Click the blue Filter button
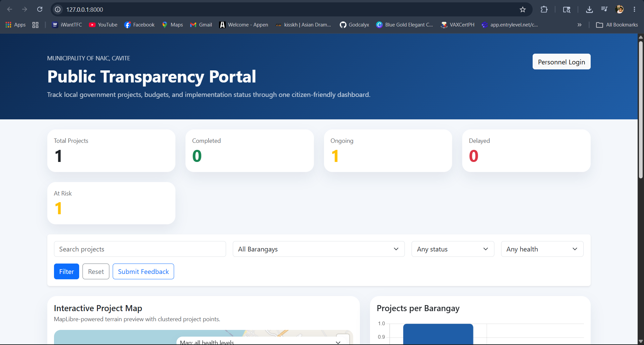This screenshot has width=644, height=345. [x=66, y=272]
